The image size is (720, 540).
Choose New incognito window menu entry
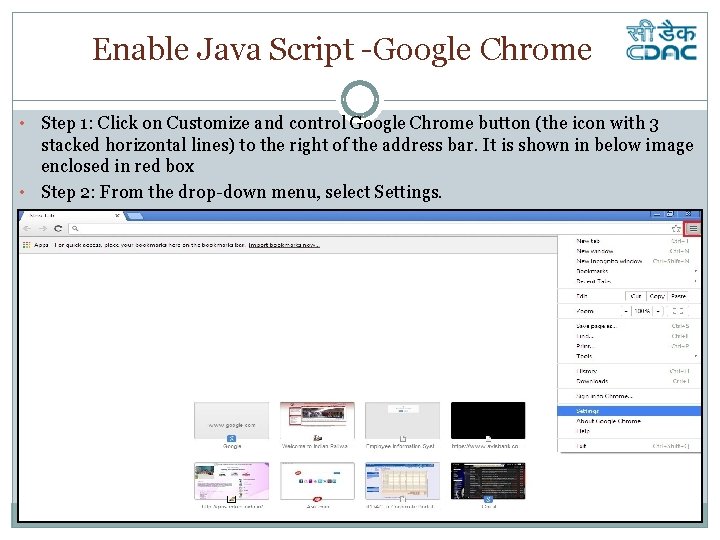pos(629,261)
